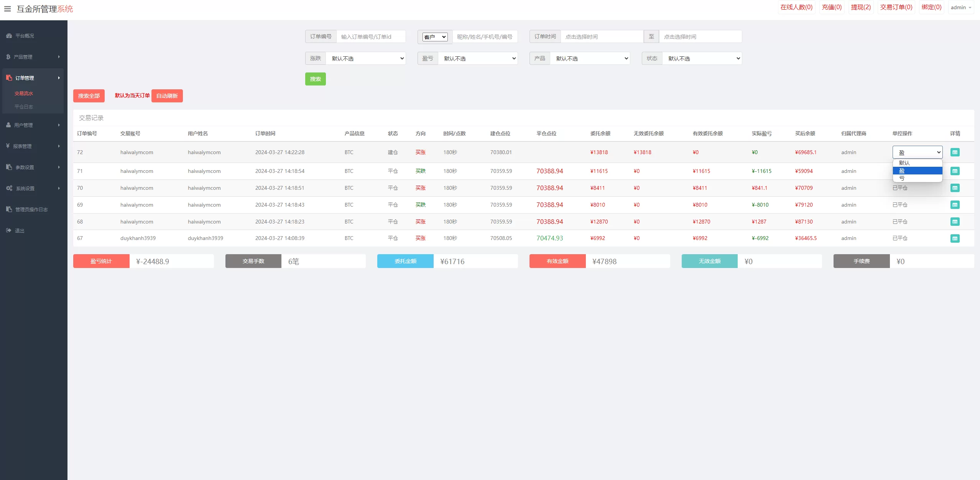Open the 盈亏 filter dropdown
The image size is (980, 480).
click(478, 58)
